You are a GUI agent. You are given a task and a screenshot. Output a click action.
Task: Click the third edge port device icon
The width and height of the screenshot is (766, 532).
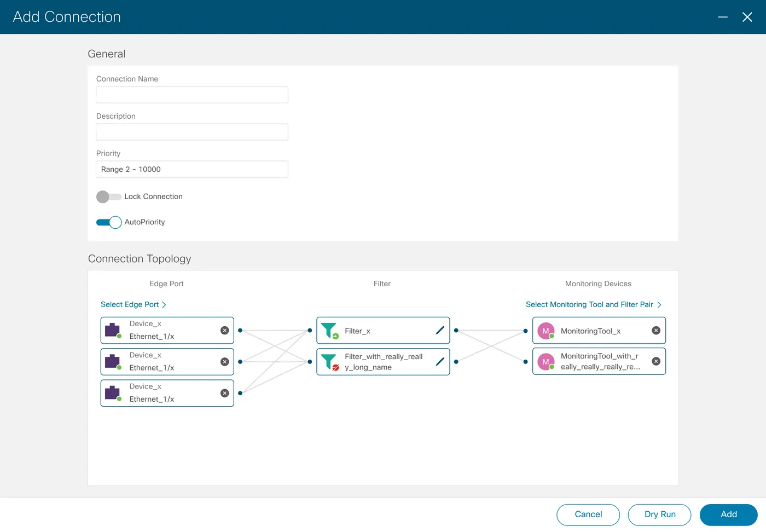pyautogui.click(x=113, y=393)
